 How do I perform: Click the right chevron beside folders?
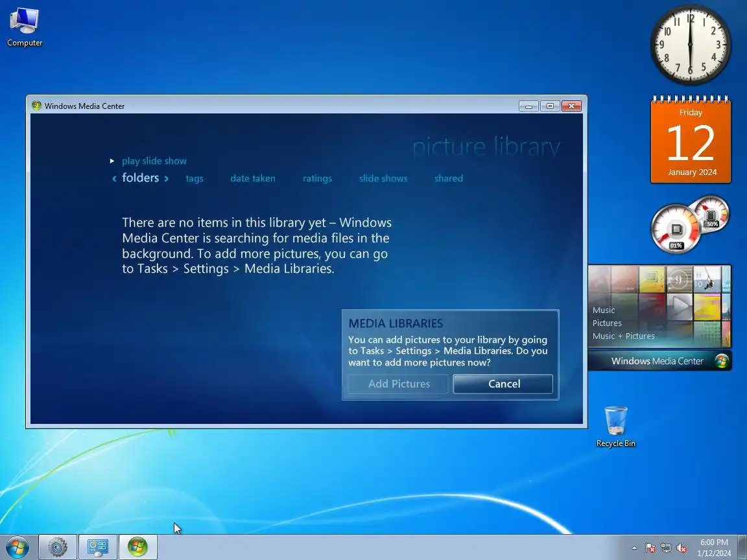pos(166,179)
